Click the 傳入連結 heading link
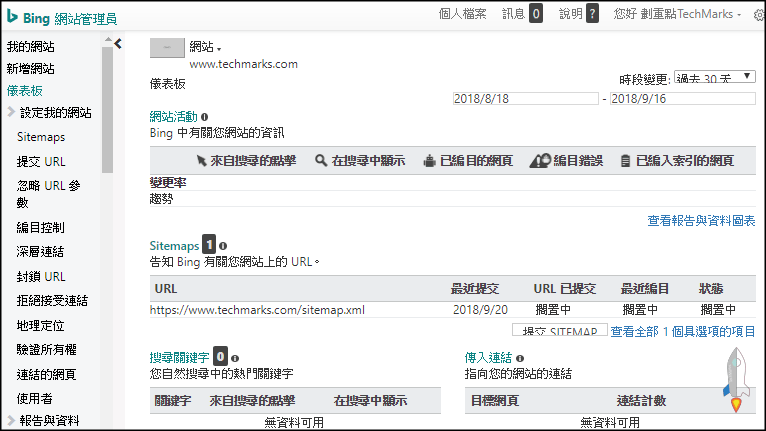The image size is (766, 431). tap(488, 358)
